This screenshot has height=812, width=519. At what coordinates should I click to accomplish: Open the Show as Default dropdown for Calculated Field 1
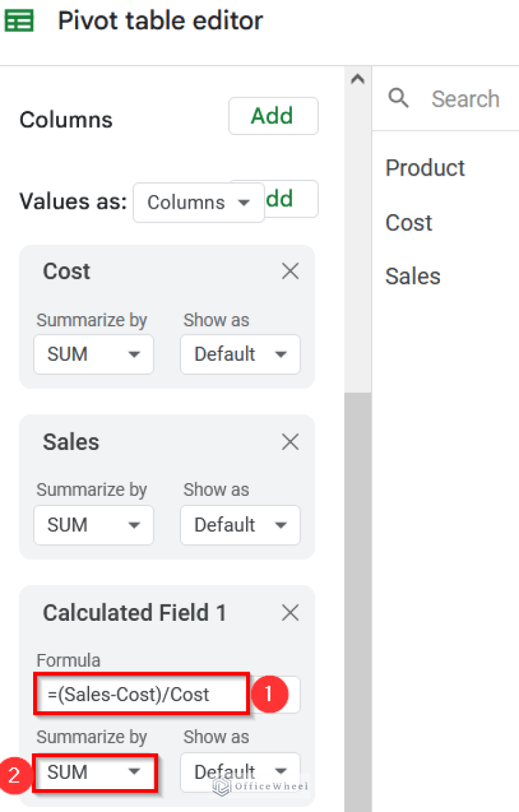[x=240, y=772]
